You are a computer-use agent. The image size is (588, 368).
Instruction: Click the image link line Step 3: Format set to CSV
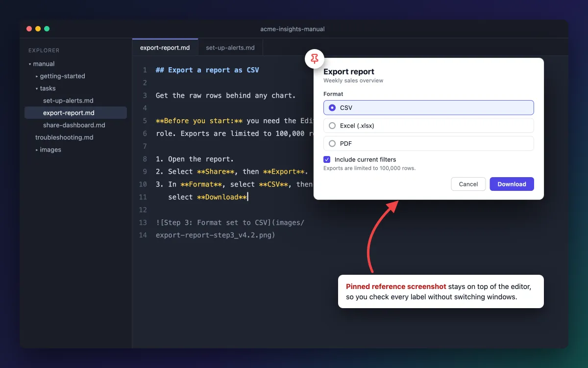230,223
